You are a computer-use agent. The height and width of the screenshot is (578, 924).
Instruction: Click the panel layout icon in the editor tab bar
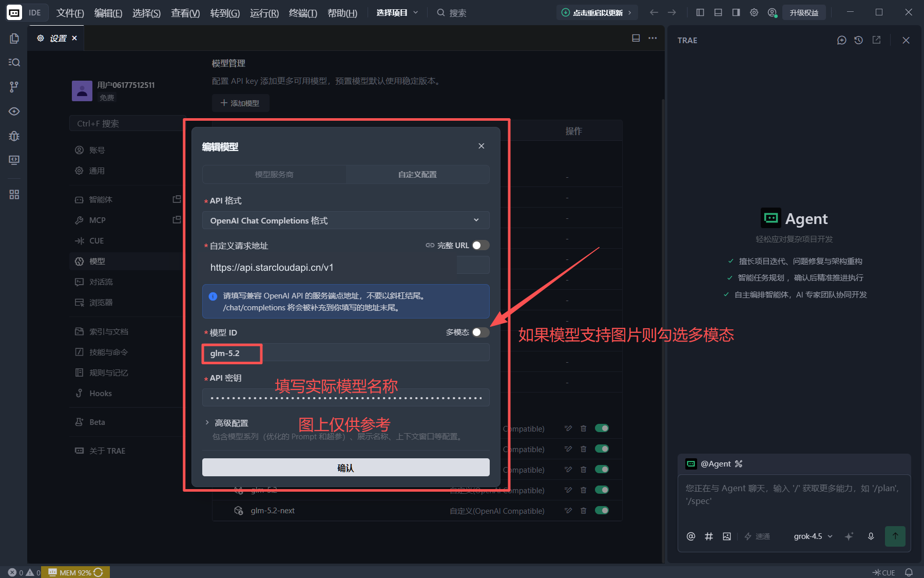click(636, 38)
